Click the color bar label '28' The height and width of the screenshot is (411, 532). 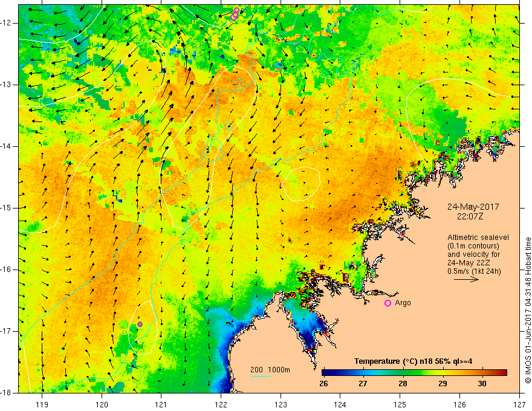coord(403,384)
